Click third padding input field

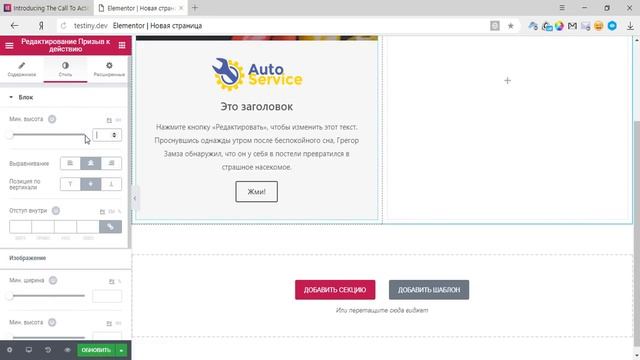65,227
